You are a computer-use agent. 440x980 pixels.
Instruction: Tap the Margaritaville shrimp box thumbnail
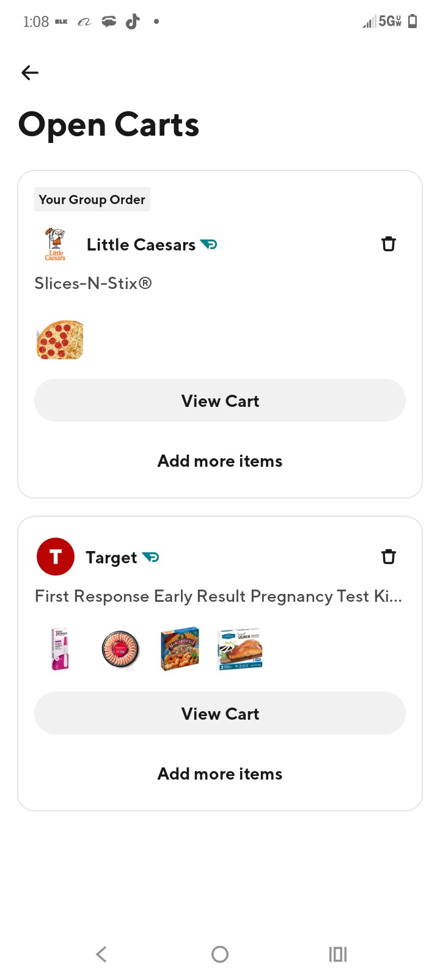tap(180, 649)
